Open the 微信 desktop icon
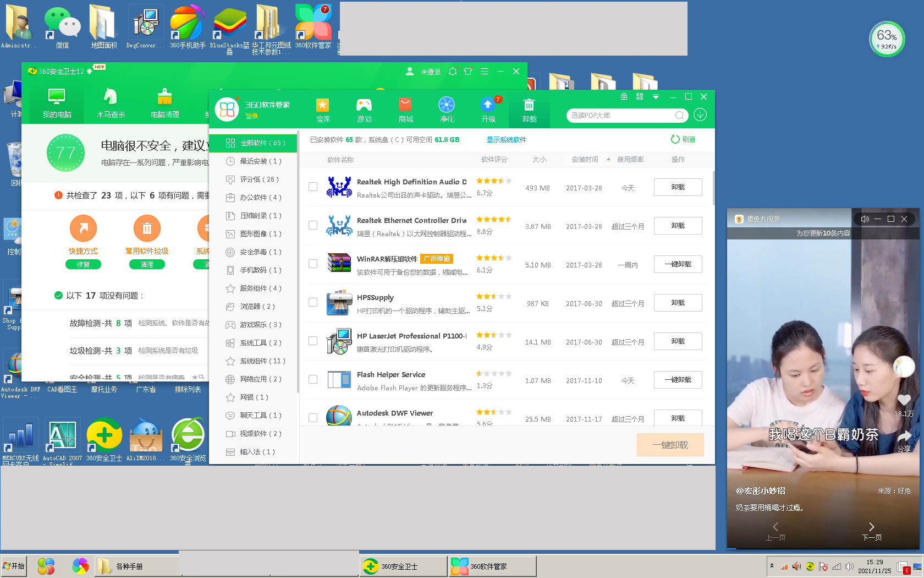 click(x=62, y=26)
